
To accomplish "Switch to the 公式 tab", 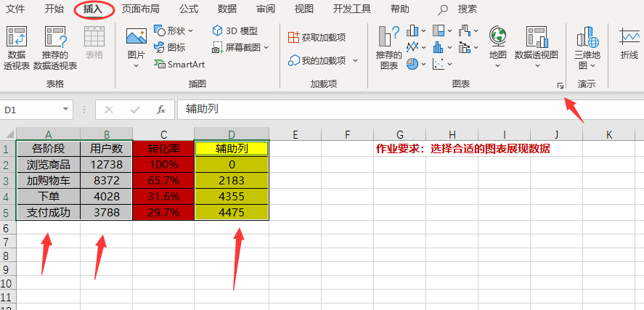I will 189,9.
